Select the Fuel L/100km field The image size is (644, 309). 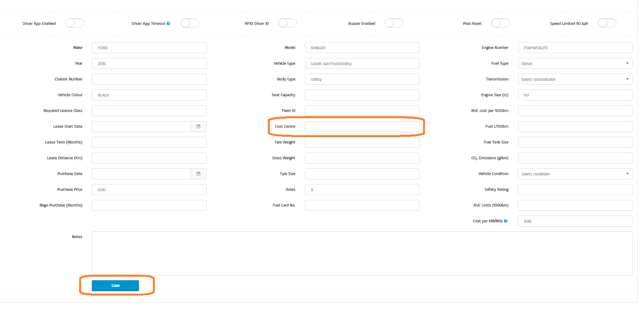575,127
